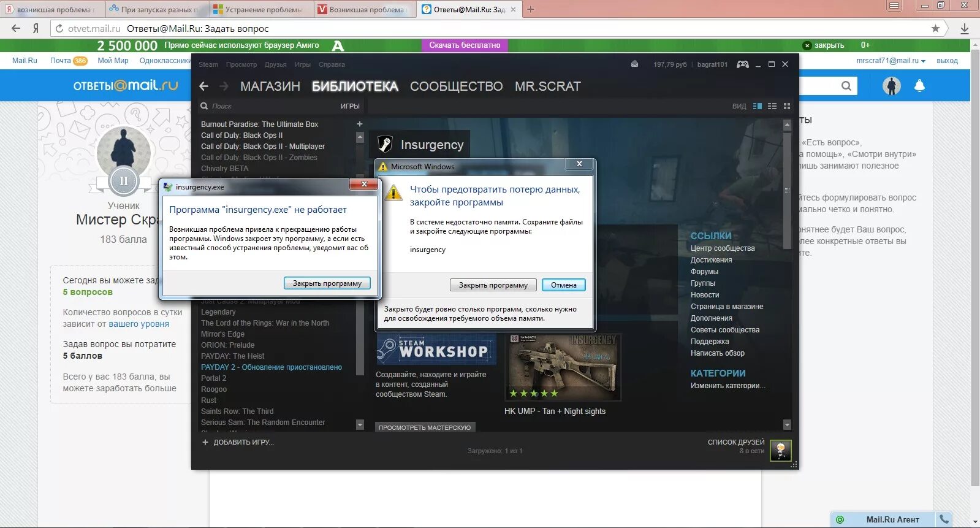
Task: Open browser downloads arrow icon
Action: [x=964, y=28]
